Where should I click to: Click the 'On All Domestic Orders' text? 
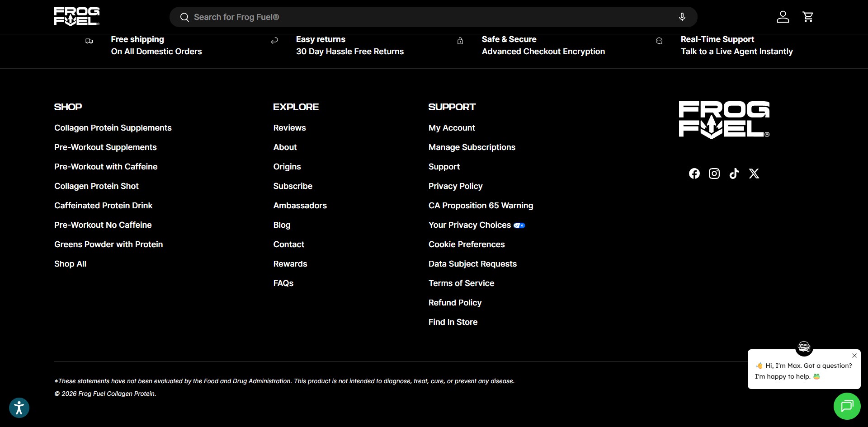coord(156,52)
